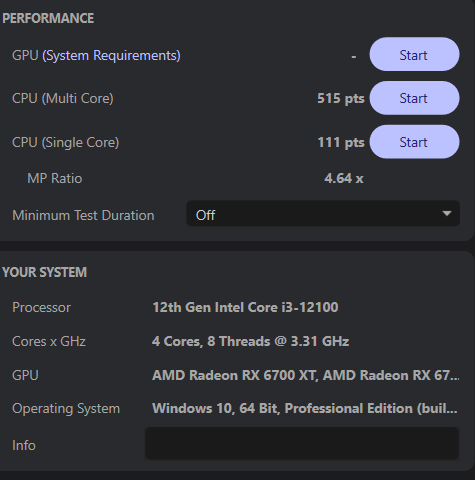Click the Windows 10 operating system text
This screenshot has width=475, height=480.
click(x=305, y=409)
